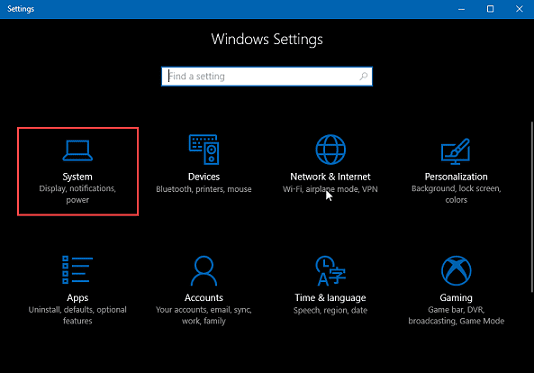Close the Settings window
This screenshot has width=534, height=373.
[519, 9]
